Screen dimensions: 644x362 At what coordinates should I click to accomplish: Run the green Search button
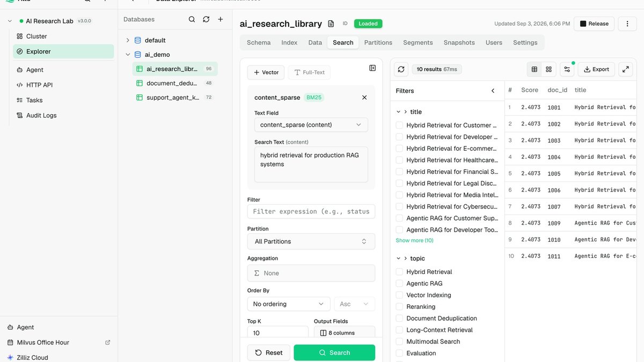[x=334, y=352]
